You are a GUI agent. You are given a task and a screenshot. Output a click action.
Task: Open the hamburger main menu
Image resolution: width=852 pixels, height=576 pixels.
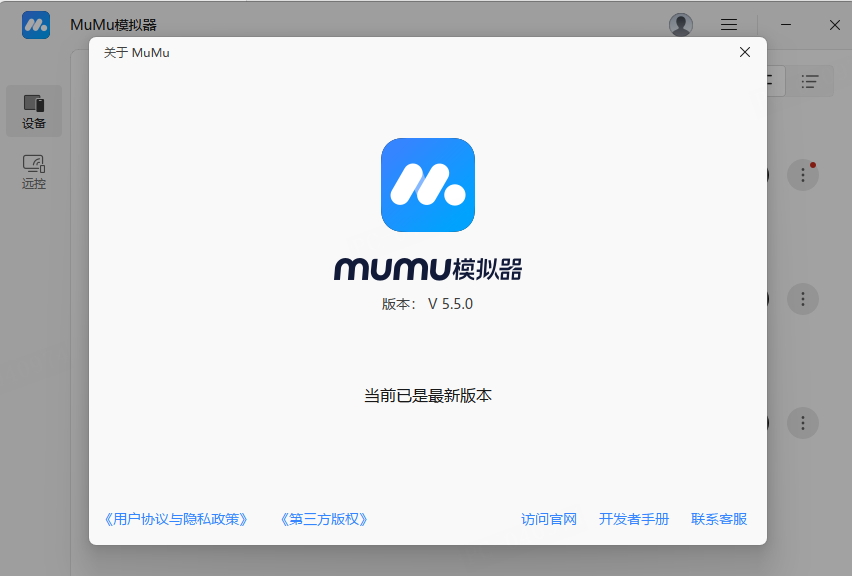pyautogui.click(x=729, y=25)
